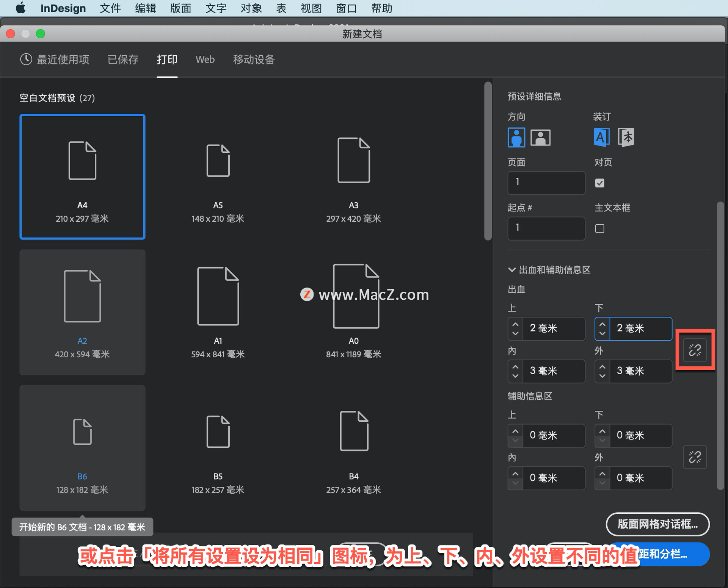Click the presets list scrollbar
This screenshot has width=728, height=588.
click(x=488, y=161)
